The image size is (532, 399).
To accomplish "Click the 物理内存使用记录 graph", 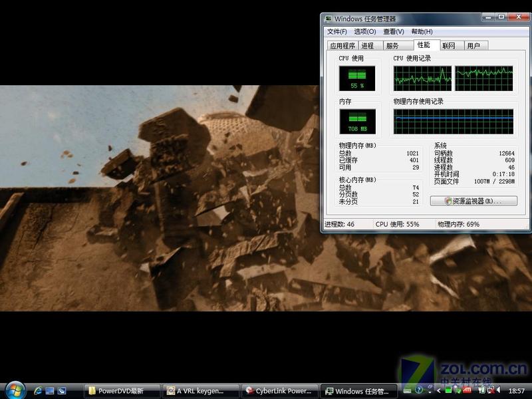I will coord(454,122).
